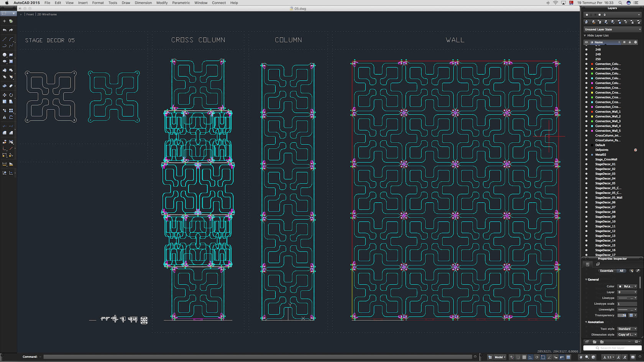
Task: Open the Unsaved Layer State dropdown
Action: click(612, 29)
